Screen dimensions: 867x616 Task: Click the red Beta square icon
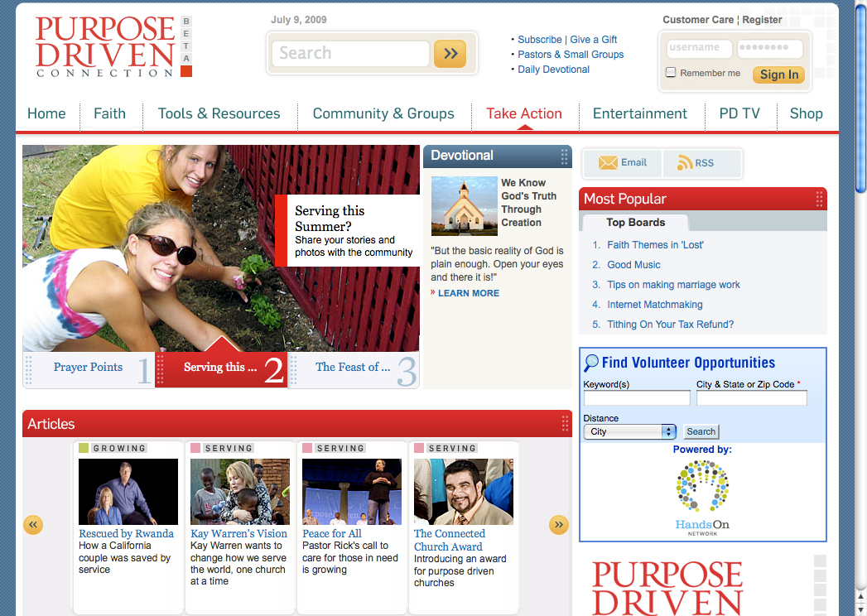pyautogui.click(x=186, y=71)
